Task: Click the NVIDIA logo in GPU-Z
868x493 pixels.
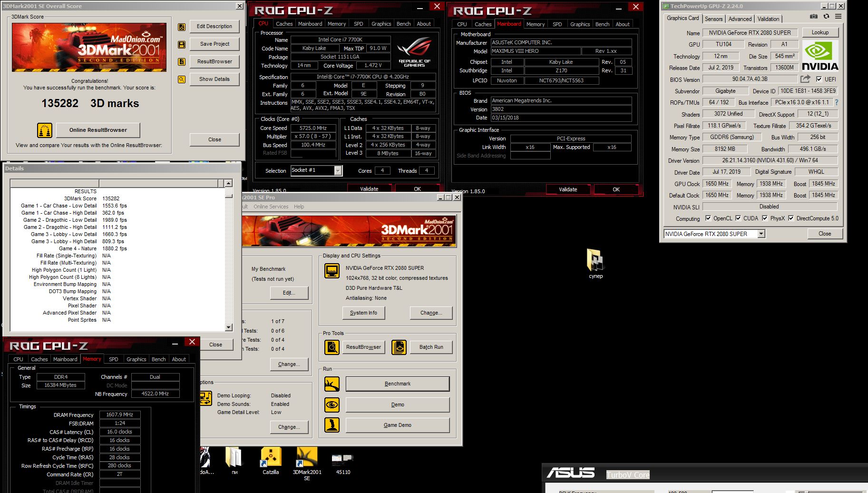Action: [x=820, y=56]
